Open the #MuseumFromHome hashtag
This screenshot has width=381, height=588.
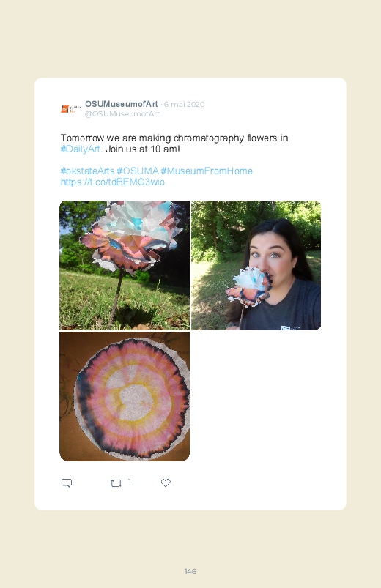(x=207, y=171)
